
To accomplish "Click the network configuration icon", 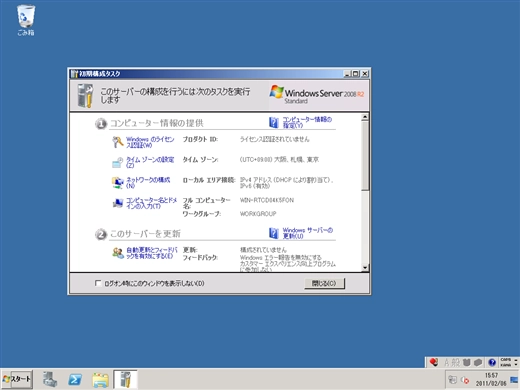I will tap(117, 182).
